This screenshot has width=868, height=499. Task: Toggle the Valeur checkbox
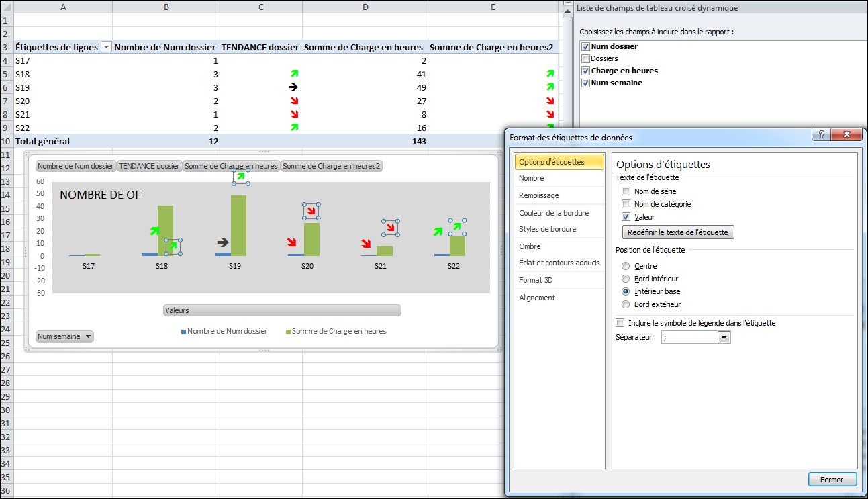(626, 217)
